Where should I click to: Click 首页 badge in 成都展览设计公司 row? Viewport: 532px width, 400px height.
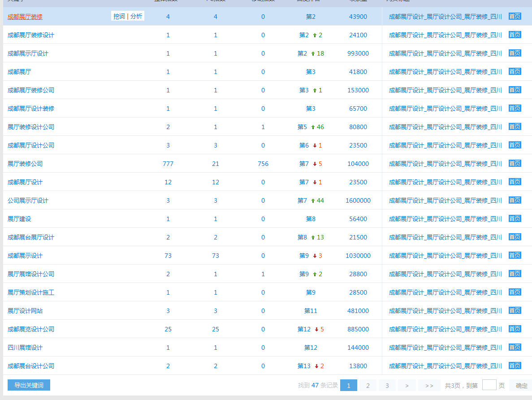point(515,329)
